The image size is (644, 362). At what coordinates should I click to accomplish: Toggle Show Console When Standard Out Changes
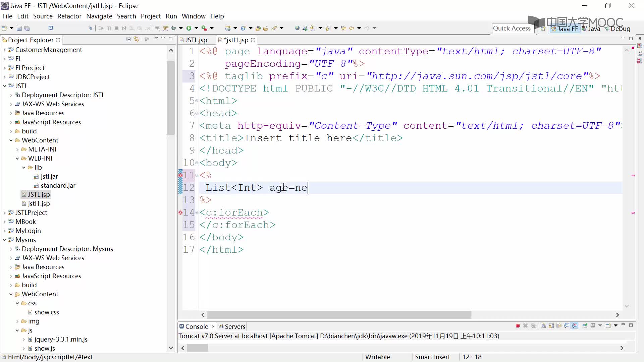(x=567, y=325)
